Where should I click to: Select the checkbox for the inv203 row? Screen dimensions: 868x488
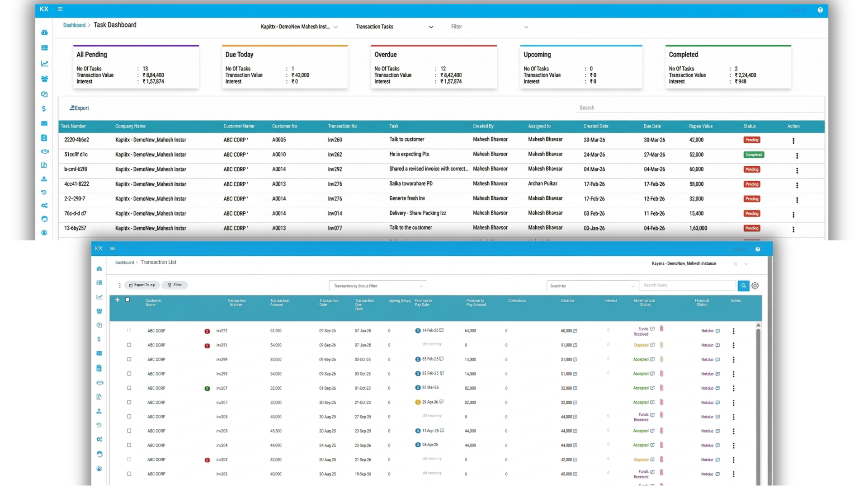tap(129, 460)
